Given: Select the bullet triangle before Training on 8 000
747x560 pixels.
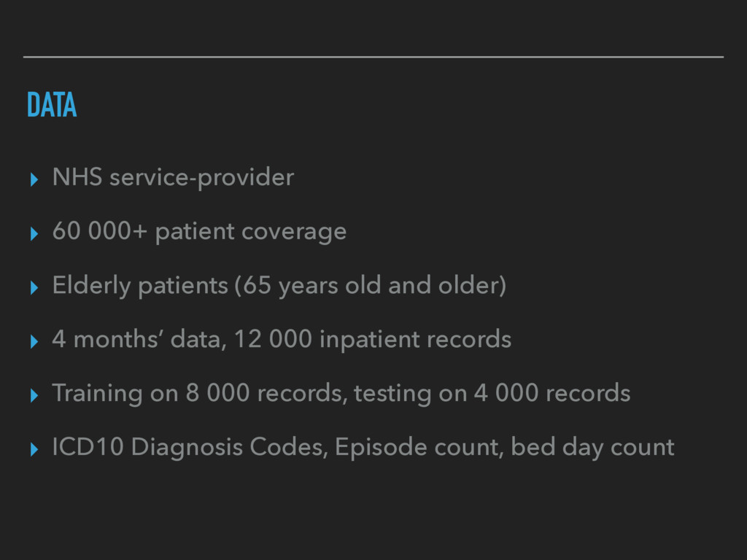Looking at the screenshot, I should point(34,395).
